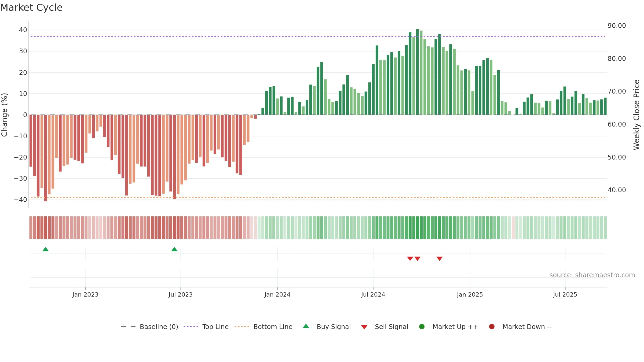Screen dimensions: 644x362
Task: Click the purple dotted Top Line
Action: [318, 36]
